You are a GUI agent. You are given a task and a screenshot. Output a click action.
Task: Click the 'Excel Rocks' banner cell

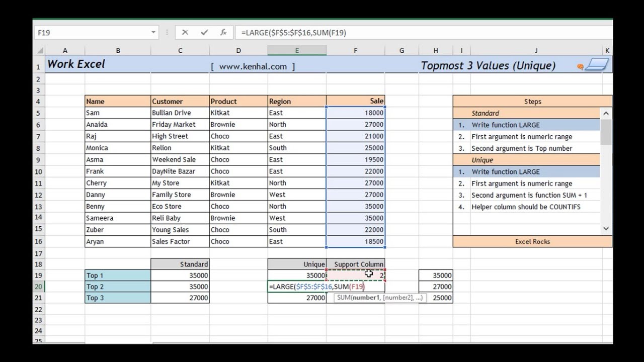point(532,241)
